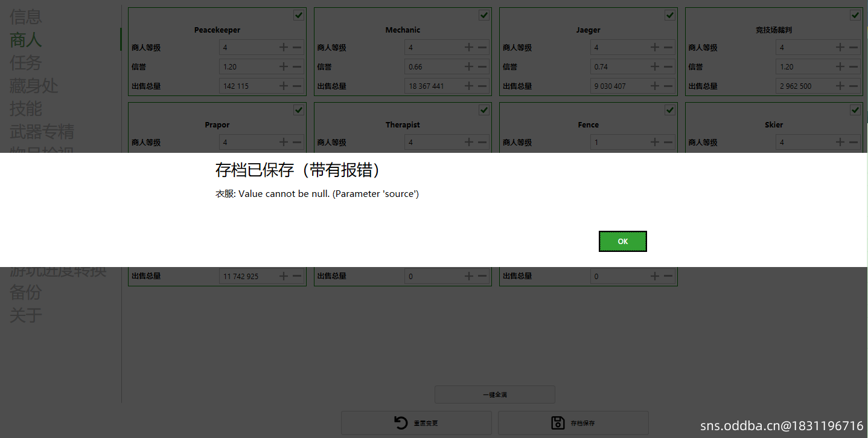Image resolution: width=868 pixels, height=438 pixels.
Task: Increase Mechanic 商人等级 with plus icon
Action: pos(469,47)
